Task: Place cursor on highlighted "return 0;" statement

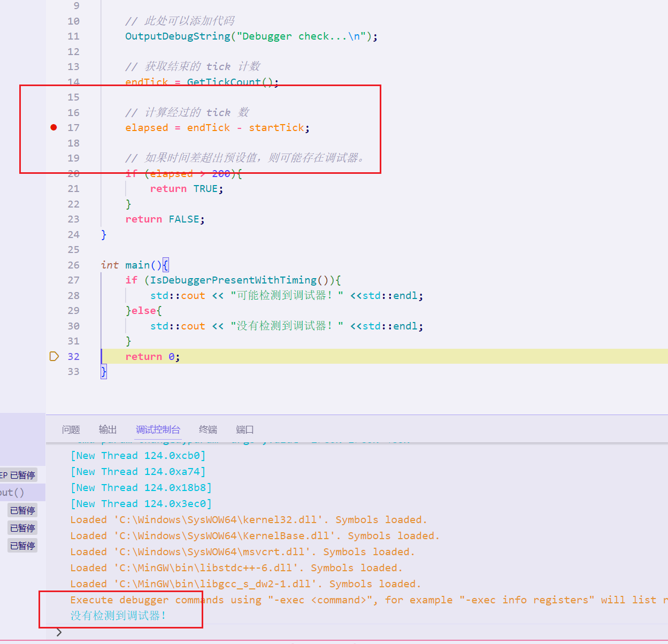Action: (152, 357)
